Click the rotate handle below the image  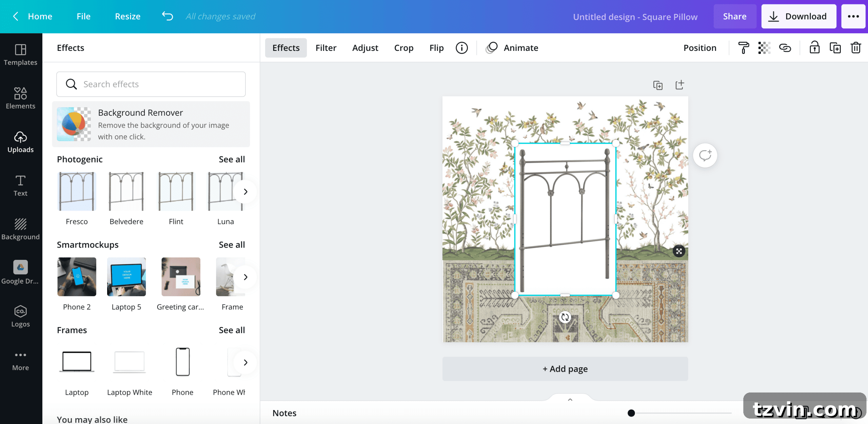coord(565,317)
